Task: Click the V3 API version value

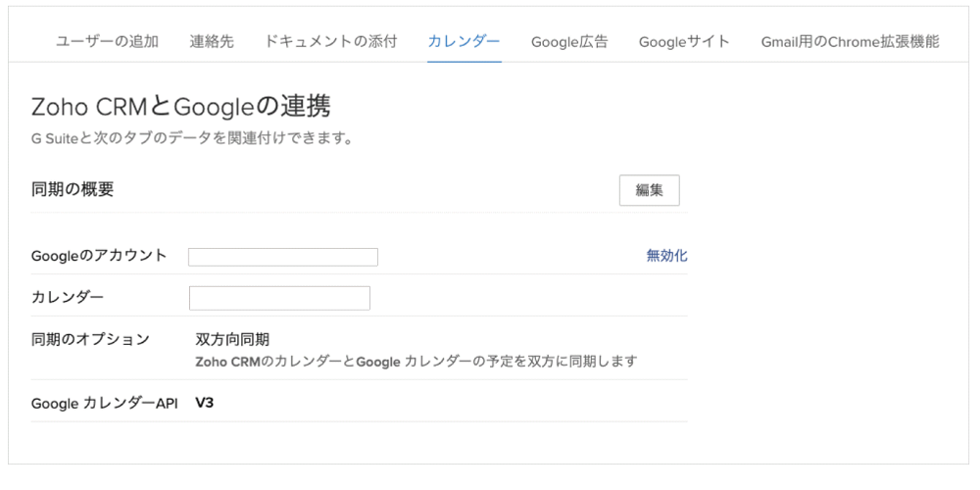Action: point(205,403)
